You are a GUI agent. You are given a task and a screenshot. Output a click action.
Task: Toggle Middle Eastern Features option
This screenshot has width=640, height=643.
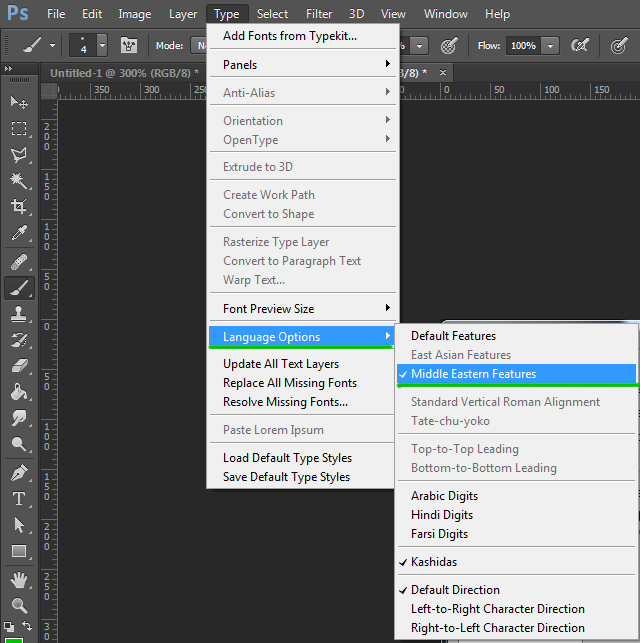click(x=516, y=374)
